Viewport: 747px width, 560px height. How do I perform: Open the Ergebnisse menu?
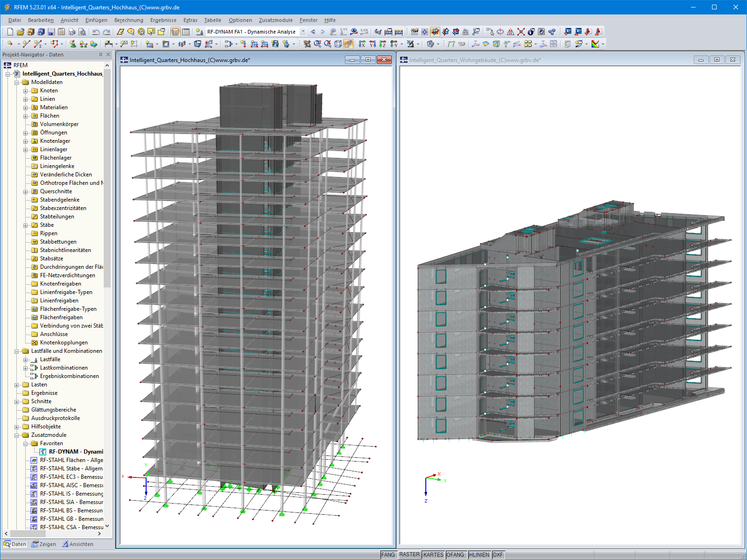click(163, 20)
